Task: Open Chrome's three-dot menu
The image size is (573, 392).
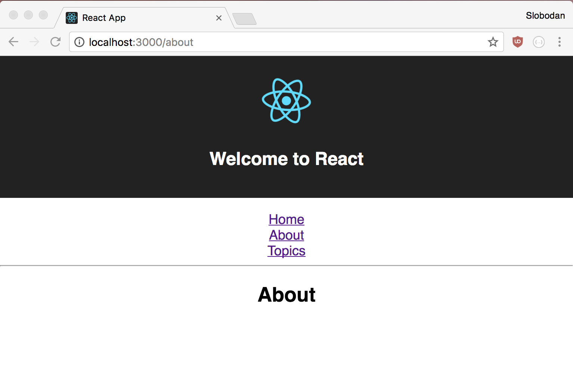Action: tap(559, 42)
